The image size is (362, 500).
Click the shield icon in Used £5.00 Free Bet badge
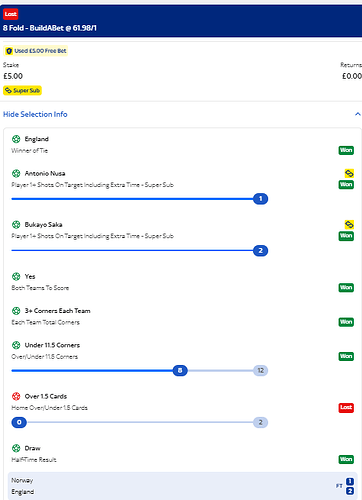[9, 51]
